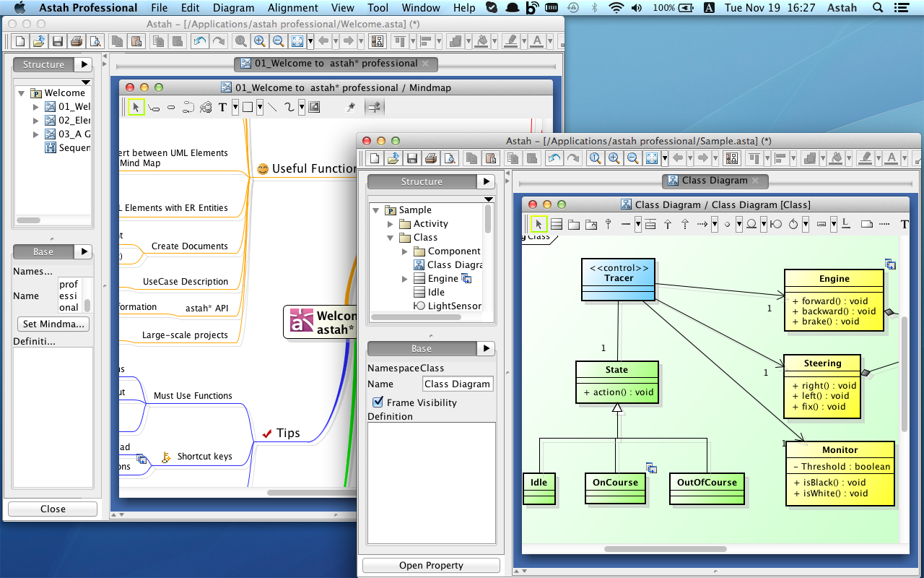Toggle the Frame Visibility checkbox
Image resolution: width=924 pixels, height=578 pixels.
click(x=377, y=402)
